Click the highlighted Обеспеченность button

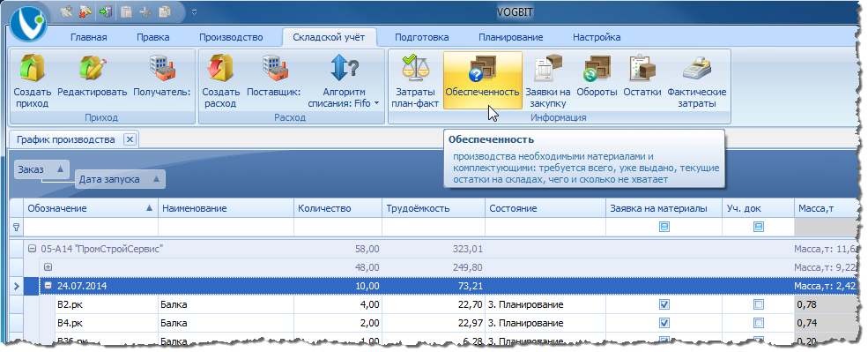[482, 80]
